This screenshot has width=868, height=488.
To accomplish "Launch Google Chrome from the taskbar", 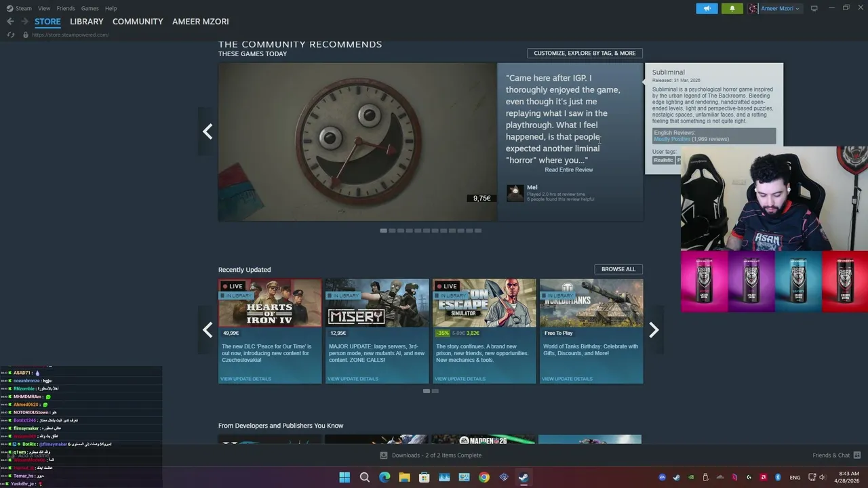I will (484, 477).
